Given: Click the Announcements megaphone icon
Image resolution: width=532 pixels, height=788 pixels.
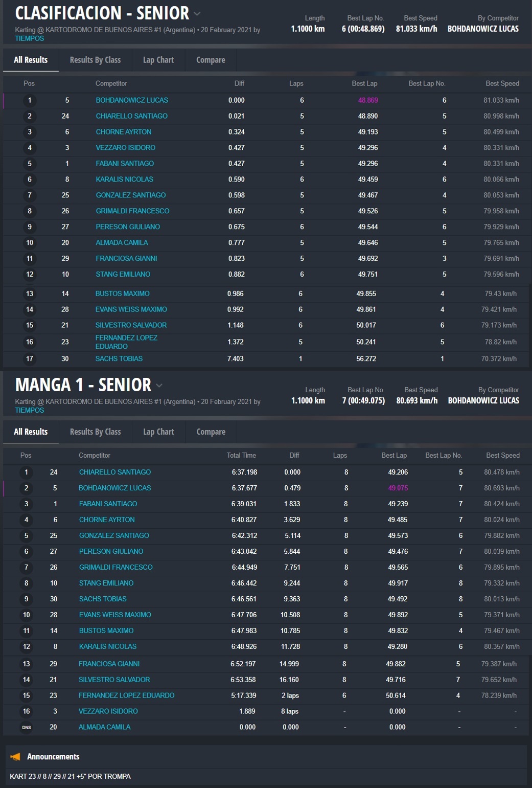Looking at the screenshot, I should (15, 757).
